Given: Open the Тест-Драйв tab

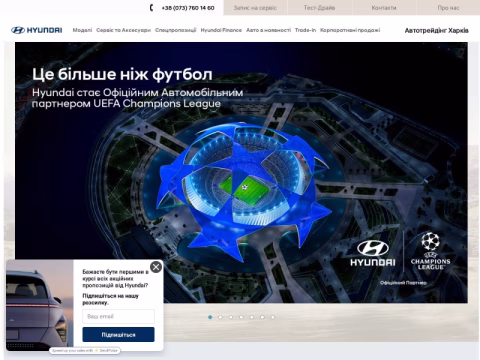Looking at the screenshot, I should (319, 8).
